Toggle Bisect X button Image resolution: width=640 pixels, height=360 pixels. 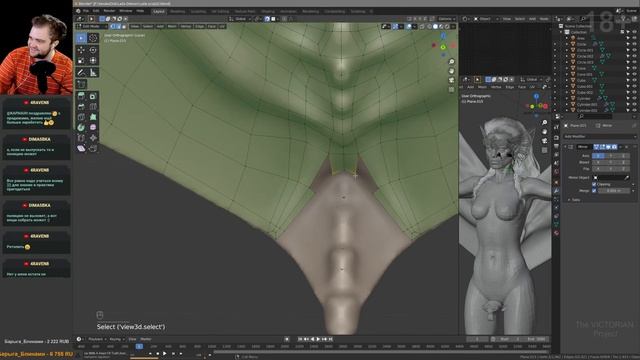(598, 162)
